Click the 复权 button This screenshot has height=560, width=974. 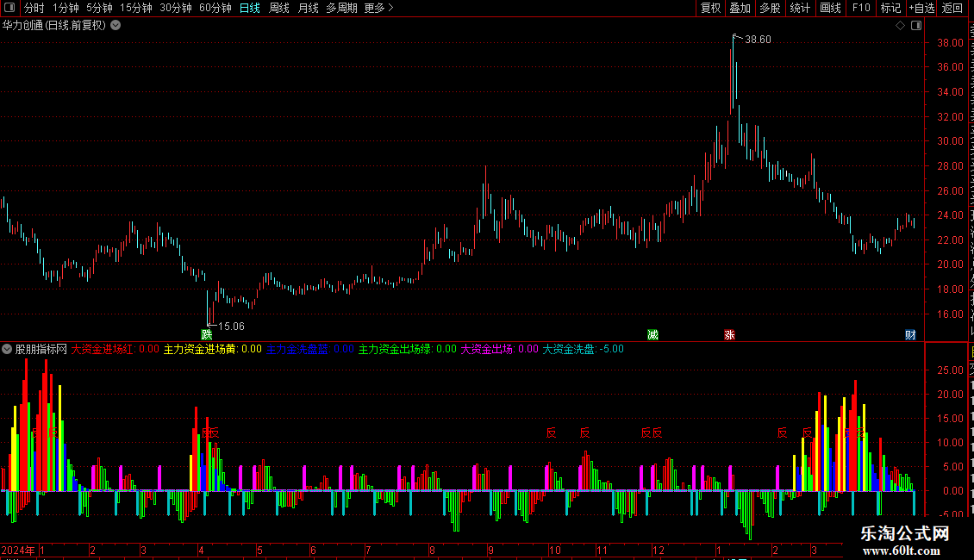710,8
